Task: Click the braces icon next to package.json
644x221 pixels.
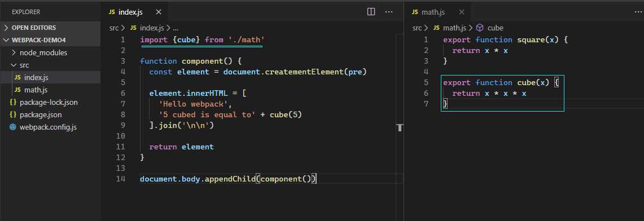Action: [13, 115]
